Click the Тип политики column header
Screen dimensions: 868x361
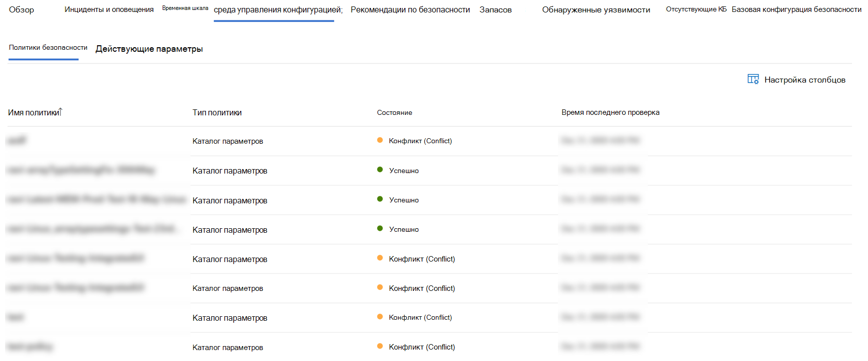[x=217, y=112]
